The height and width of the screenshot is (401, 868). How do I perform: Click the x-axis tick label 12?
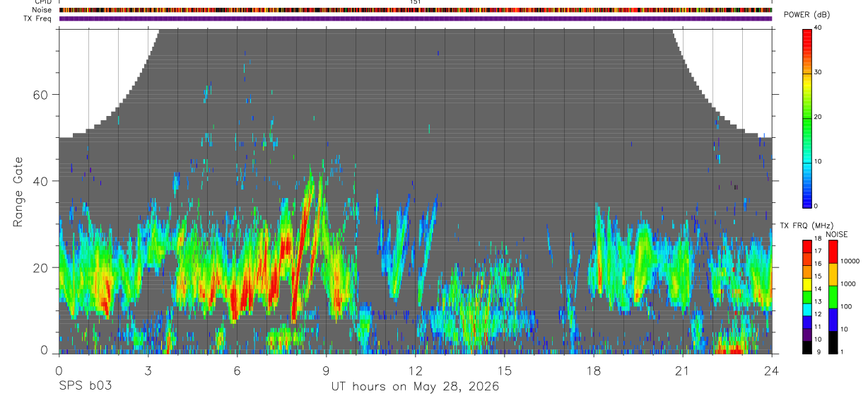click(x=416, y=370)
